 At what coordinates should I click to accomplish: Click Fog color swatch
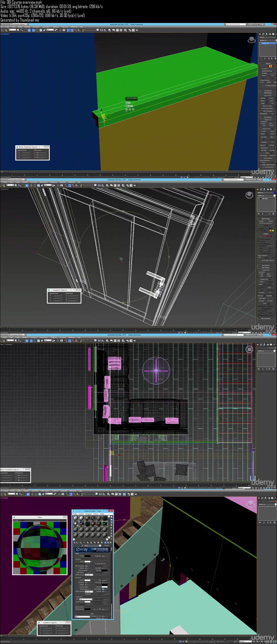click(104, 587)
